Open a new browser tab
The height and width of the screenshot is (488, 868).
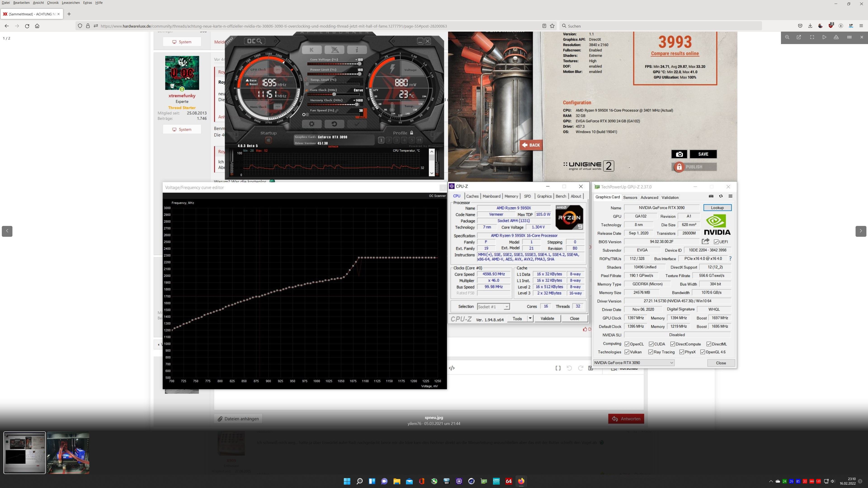69,14
